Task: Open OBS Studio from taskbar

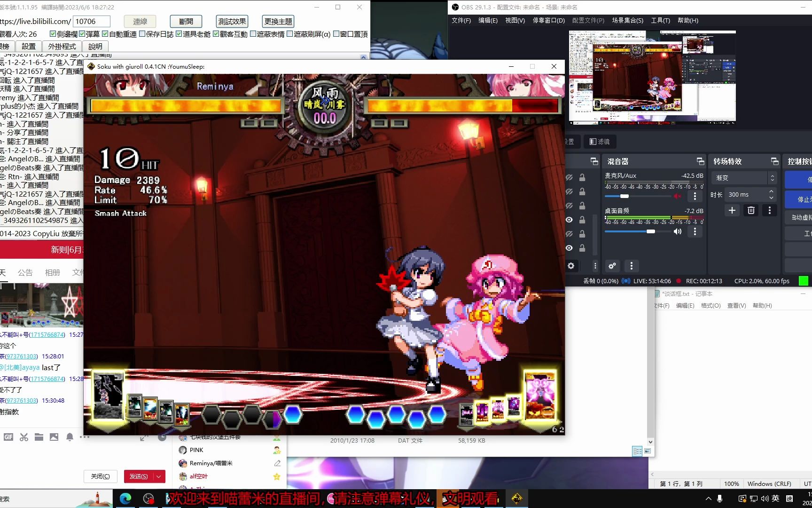Action: point(148,499)
